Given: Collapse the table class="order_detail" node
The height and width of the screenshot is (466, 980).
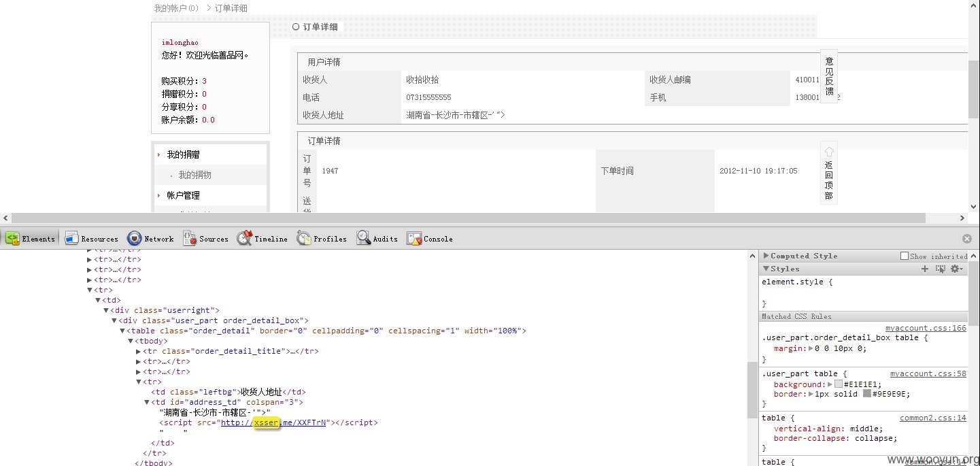Looking at the screenshot, I should (x=122, y=331).
